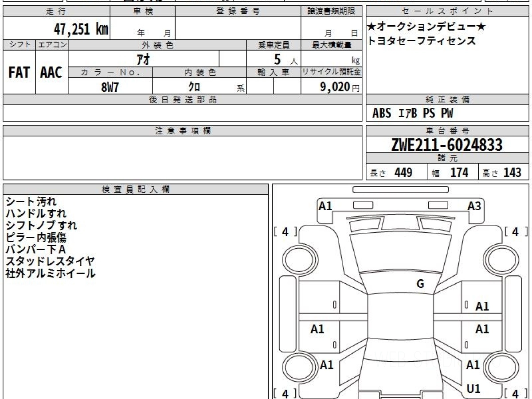This screenshot has height=399, width=532.
Task: Click the 外装色 header cell
Action: pyautogui.click(x=157, y=45)
